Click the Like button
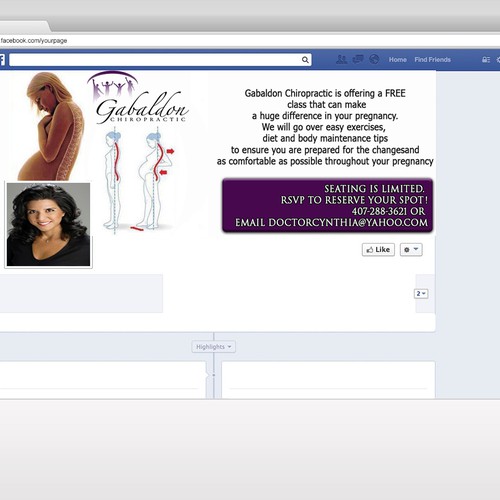Image resolution: width=500 pixels, height=500 pixels. pyautogui.click(x=378, y=250)
